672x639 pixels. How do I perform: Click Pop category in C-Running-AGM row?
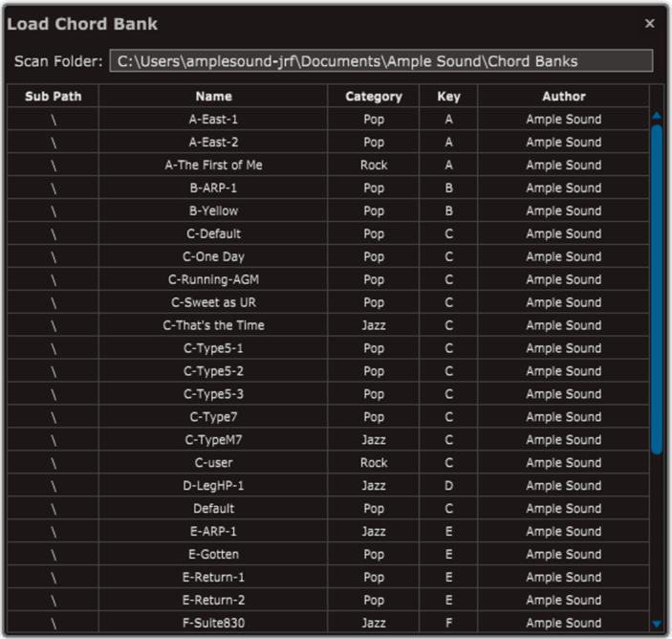374,279
